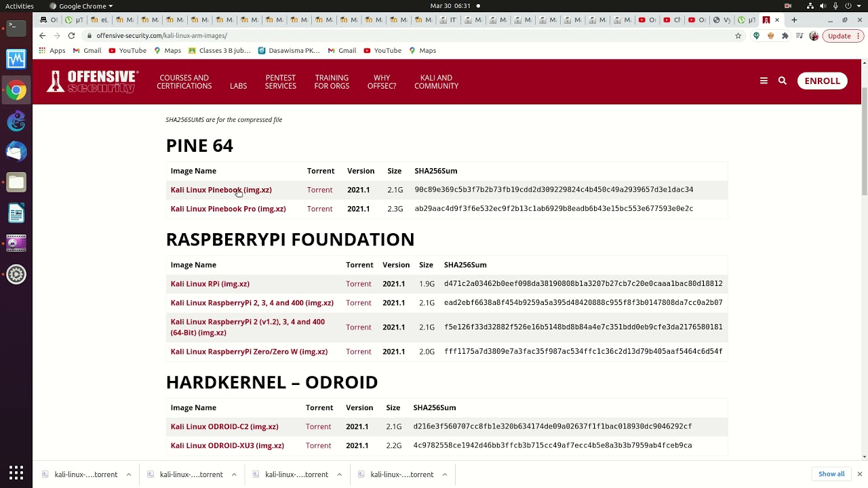Open Kali Linux Pinebook (img.xz) link
Viewport: 868px width, 488px height.
tap(221, 190)
